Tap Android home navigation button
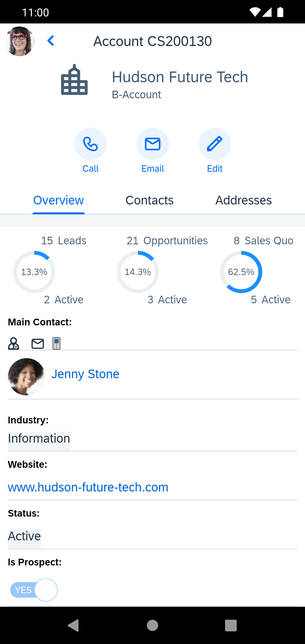The image size is (305, 644). point(152,625)
